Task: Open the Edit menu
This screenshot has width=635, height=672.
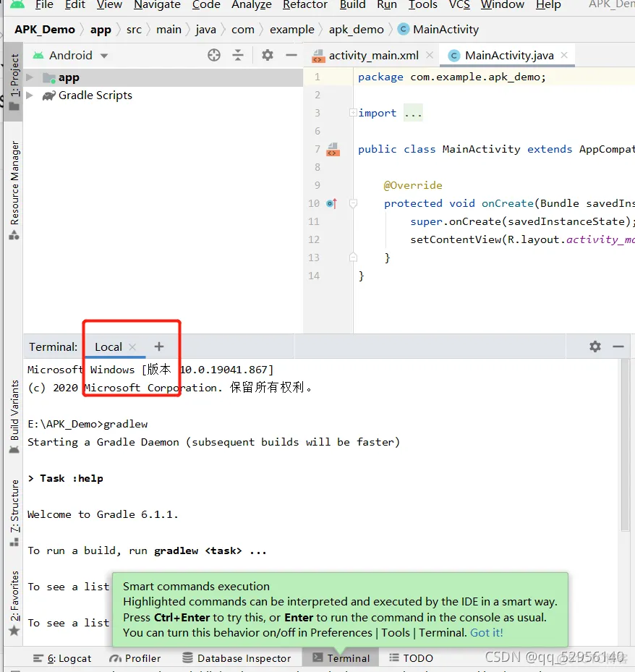Action: coord(75,5)
